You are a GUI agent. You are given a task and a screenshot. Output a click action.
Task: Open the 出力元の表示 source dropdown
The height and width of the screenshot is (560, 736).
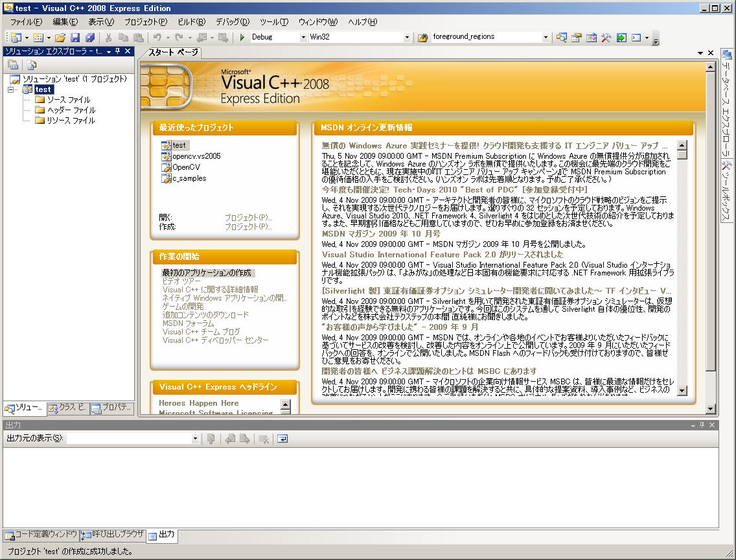(x=195, y=438)
